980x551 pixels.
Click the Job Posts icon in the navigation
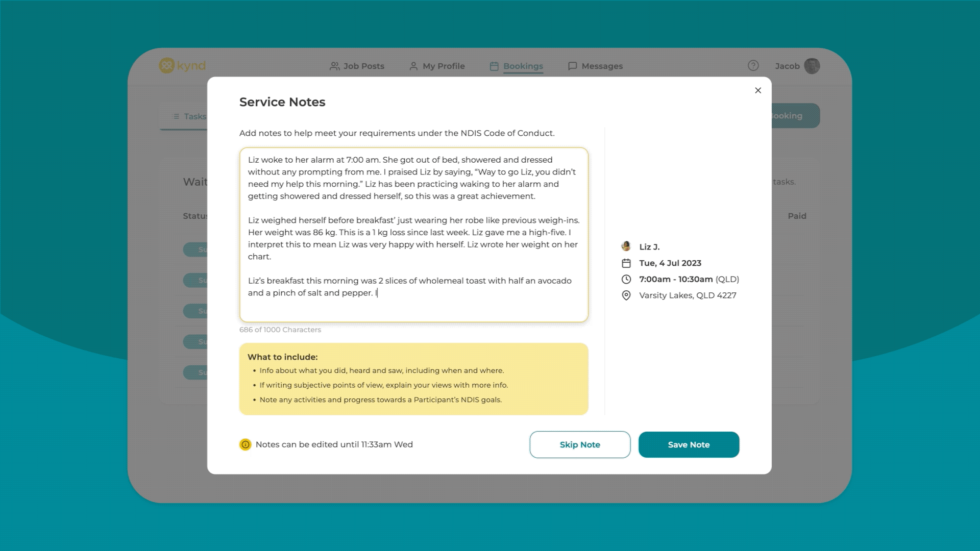pos(335,66)
